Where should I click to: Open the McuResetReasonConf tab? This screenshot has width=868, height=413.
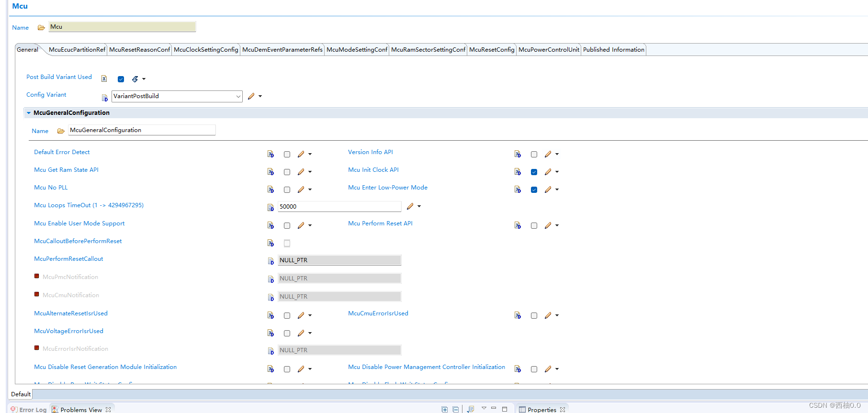coord(139,50)
